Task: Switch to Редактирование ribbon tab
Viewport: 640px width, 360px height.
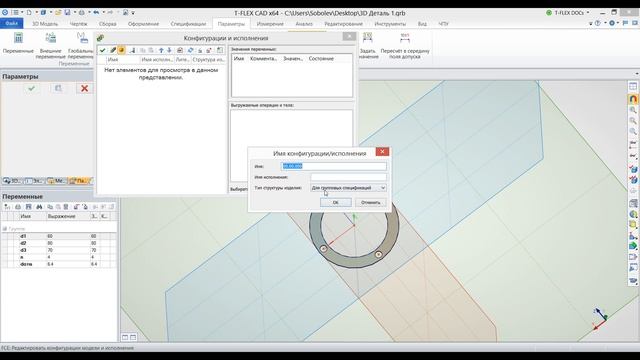Action: 343,24
